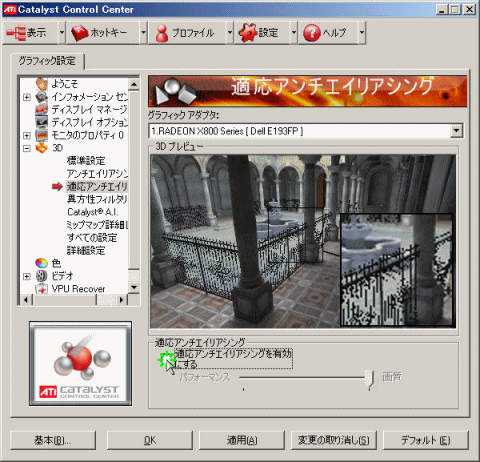
Task: Click the 3D tree node icon
Action: pyautogui.click(x=42, y=148)
